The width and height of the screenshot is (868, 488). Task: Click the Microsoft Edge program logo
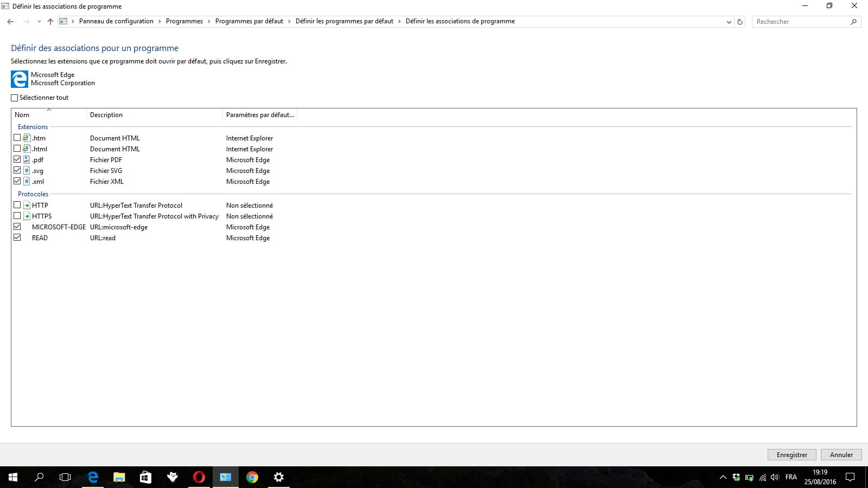(19, 79)
